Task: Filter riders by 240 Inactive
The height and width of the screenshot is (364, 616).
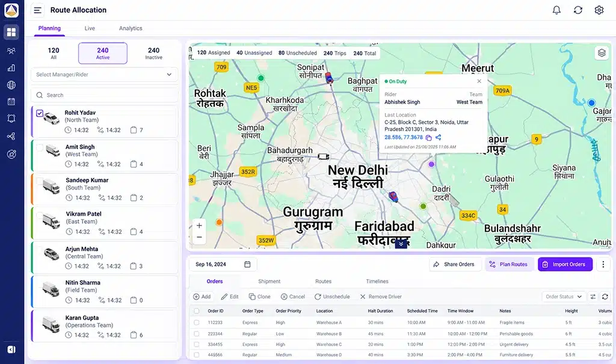Action: [x=153, y=53]
